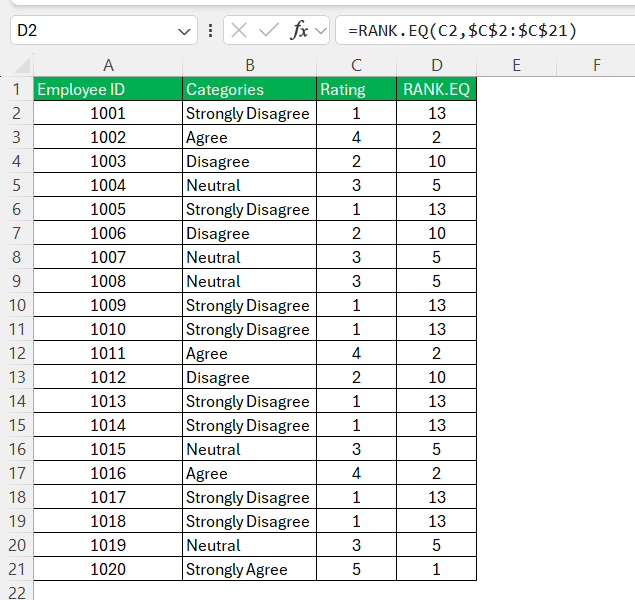Select column B header
This screenshot has width=635, height=600.
[249, 65]
